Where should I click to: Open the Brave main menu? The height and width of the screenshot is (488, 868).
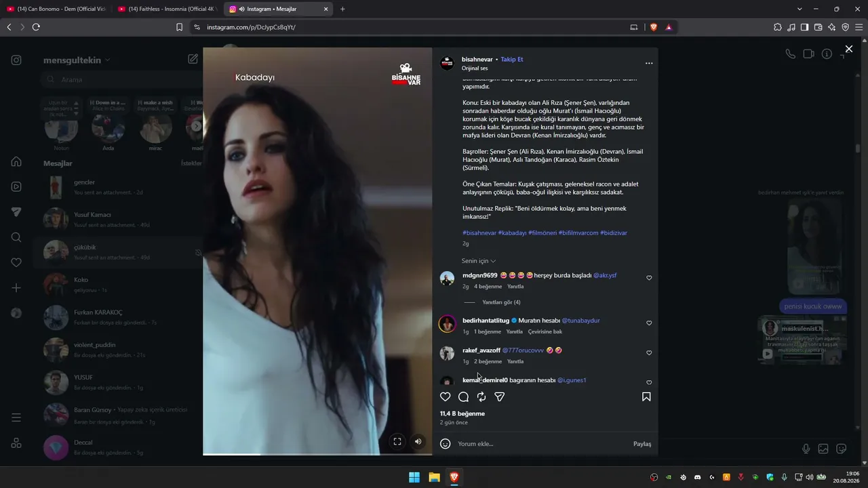(x=859, y=27)
